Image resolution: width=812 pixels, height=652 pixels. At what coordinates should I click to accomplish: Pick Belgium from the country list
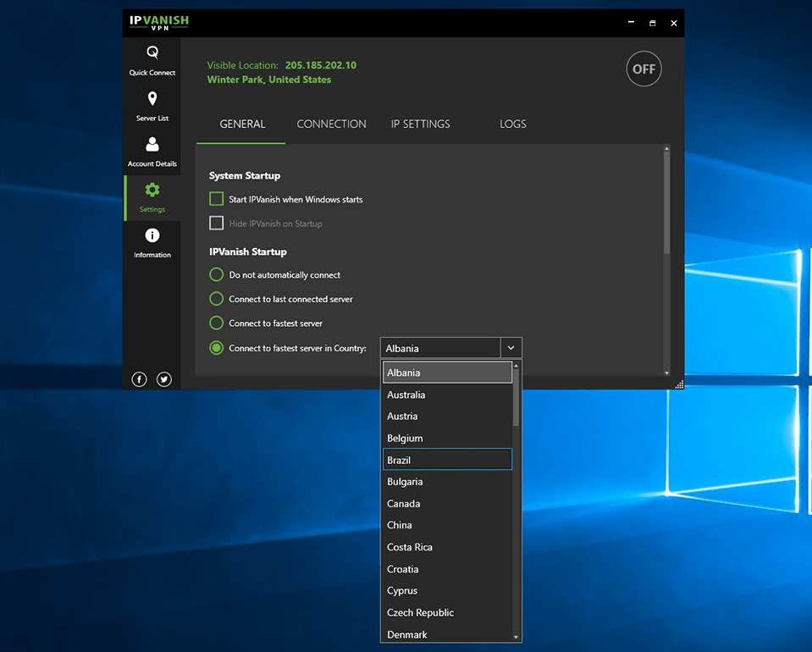point(447,438)
